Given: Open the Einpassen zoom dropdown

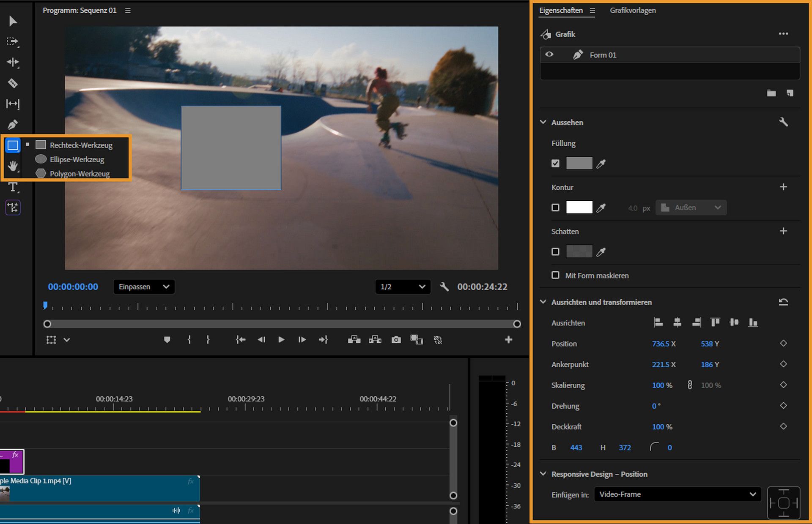Looking at the screenshot, I should (x=144, y=287).
